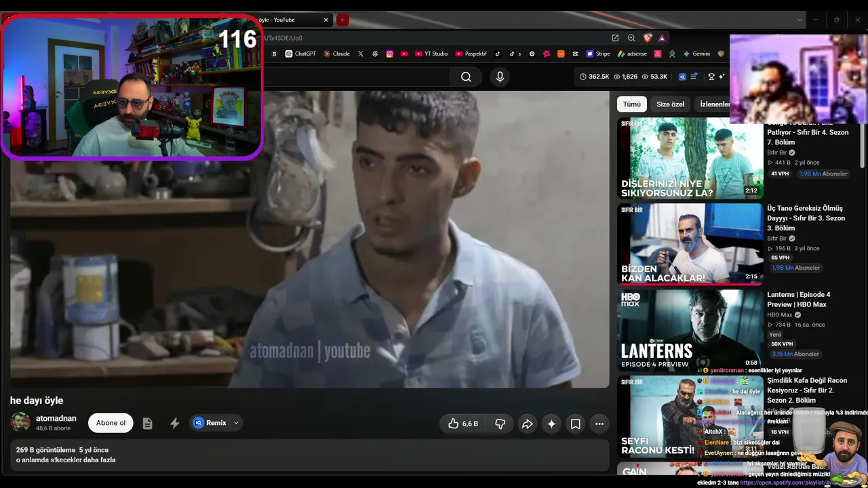The height and width of the screenshot is (488, 868).
Task: Select the Tümü filter chip
Action: tap(632, 104)
